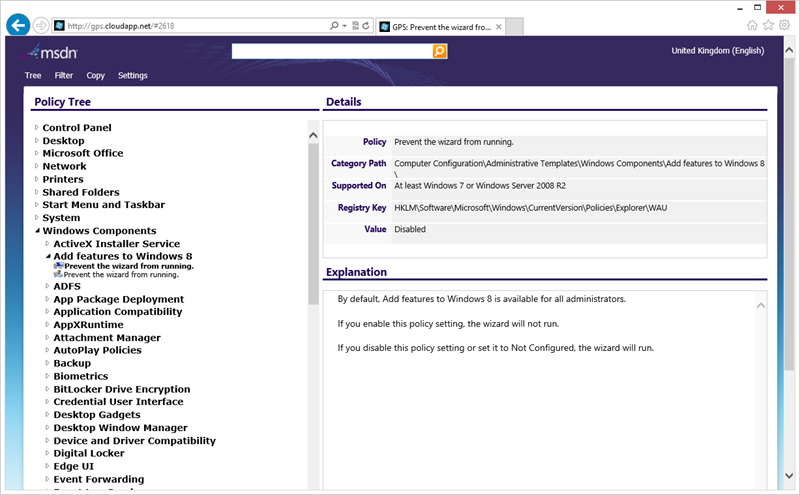800x495 pixels.
Task: Click into the msdn search text field
Action: (x=331, y=51)
